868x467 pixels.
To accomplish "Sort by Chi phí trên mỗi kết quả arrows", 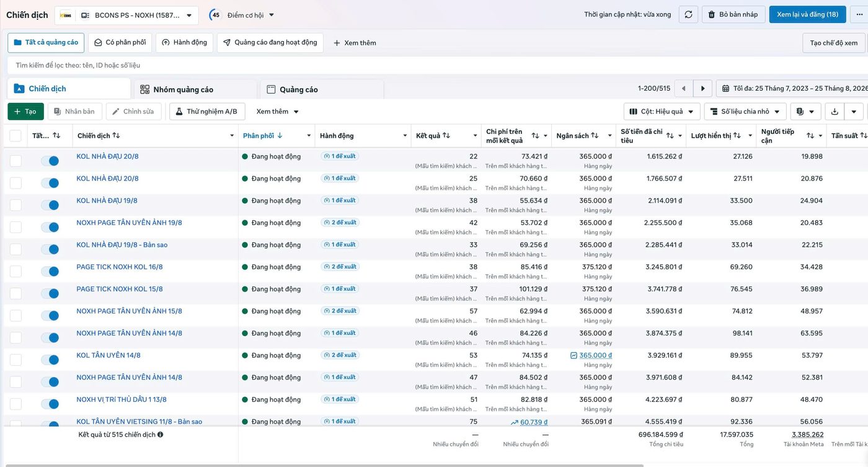I will click(x=535, y=136).
